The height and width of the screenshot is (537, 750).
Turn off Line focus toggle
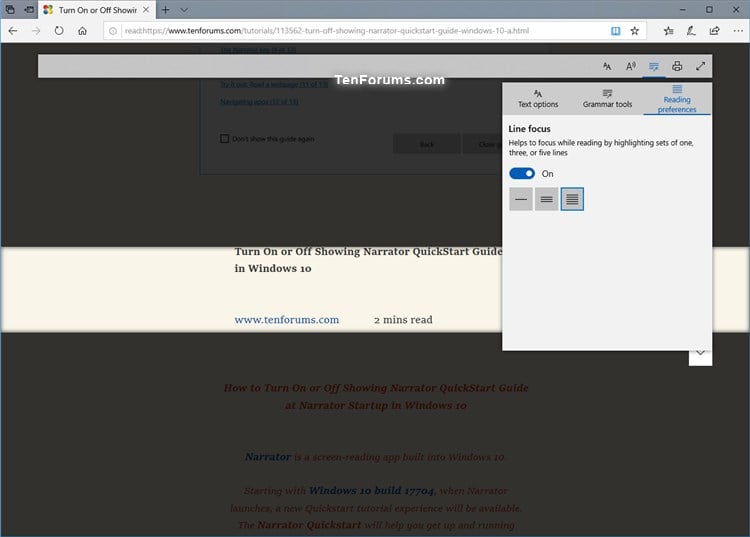click(x=522, y=174)
